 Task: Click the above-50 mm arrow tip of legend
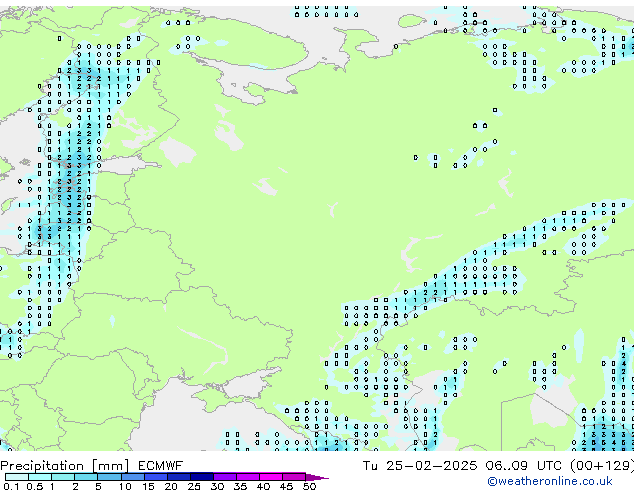(317, 478)
